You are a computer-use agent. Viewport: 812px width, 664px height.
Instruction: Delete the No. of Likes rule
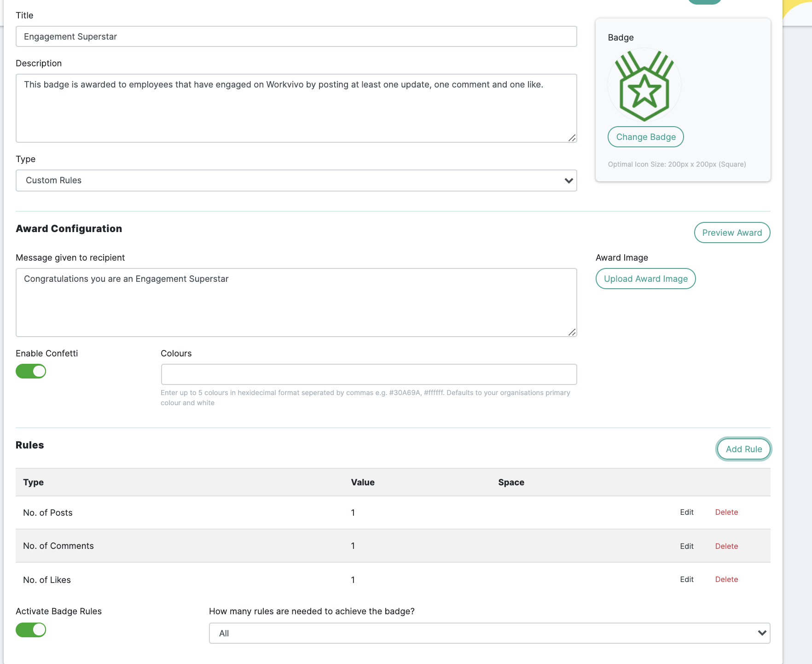point(726,579)
